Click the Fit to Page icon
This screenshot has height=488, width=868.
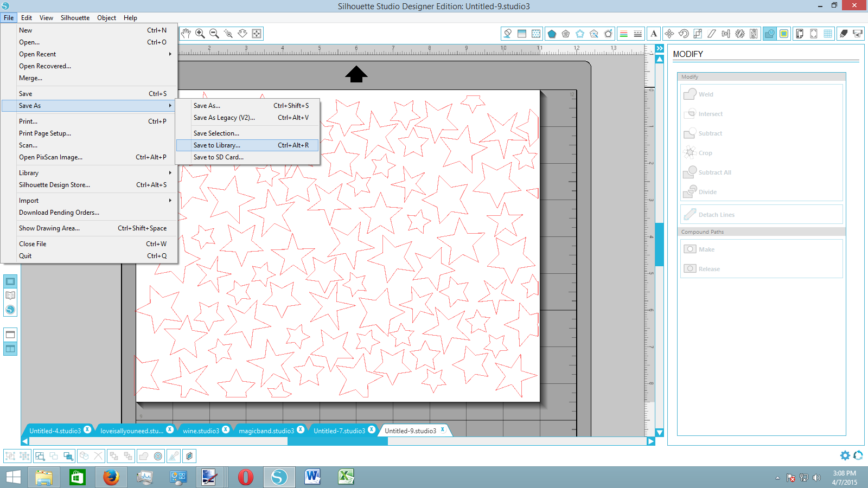click(x=257, y=34)
